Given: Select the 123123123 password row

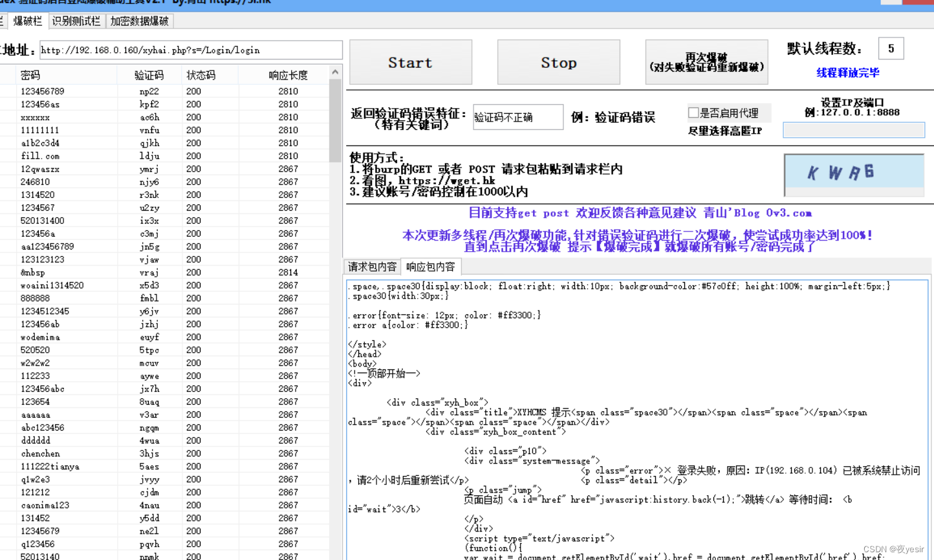Looking at the screenshot, I should point(164,259).
